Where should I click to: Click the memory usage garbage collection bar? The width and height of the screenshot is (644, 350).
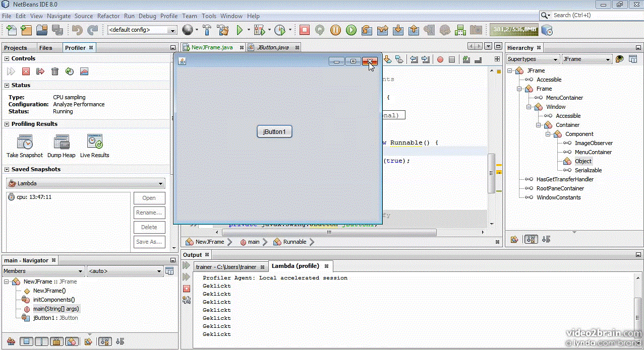pos(514,30)
